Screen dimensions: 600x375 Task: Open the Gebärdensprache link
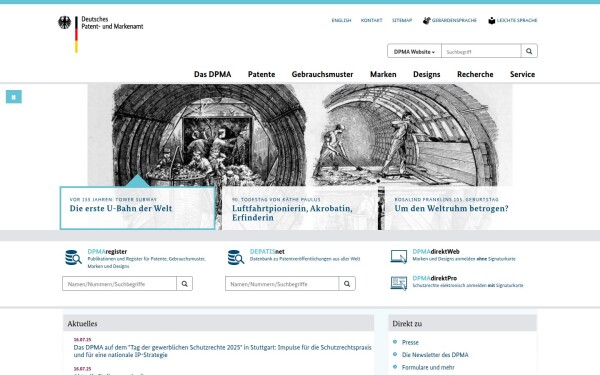coord(454,20)
